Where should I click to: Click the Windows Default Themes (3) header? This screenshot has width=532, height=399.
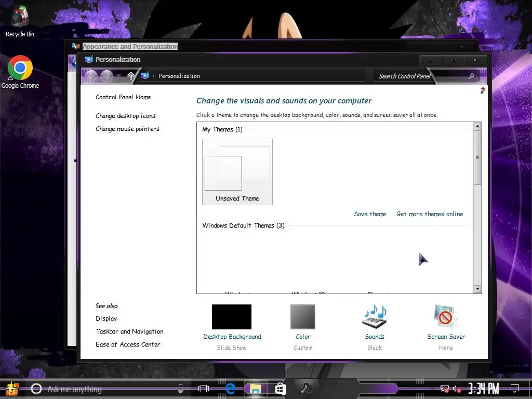tap(243, 225)
